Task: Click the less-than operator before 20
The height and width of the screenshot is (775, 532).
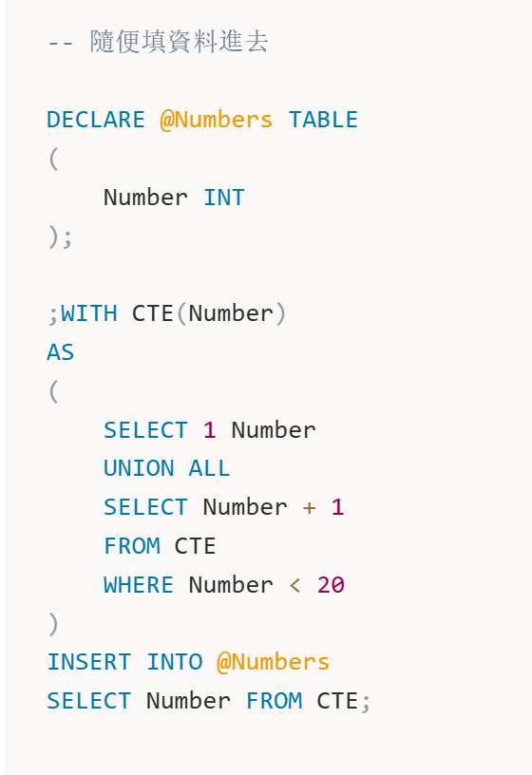Action: (x=295, y=586)
